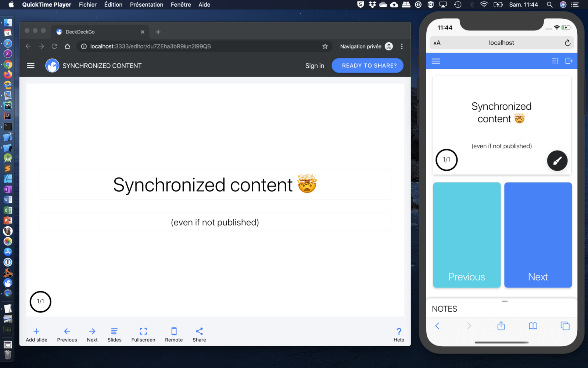Open the Fenêtre menu in the menu bar
The height and width of the screenshot is (368, 588).
click(x=180, y=5)
